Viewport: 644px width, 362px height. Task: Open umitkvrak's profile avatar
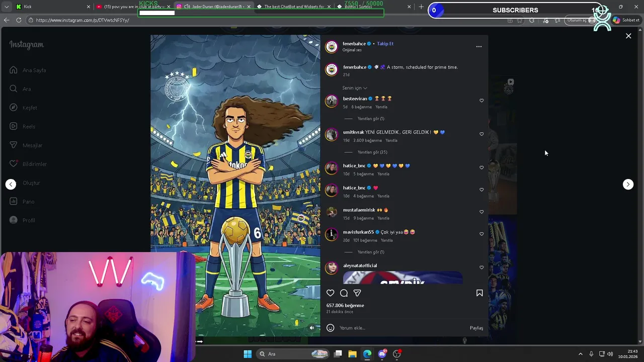click(x=331, y=135)
